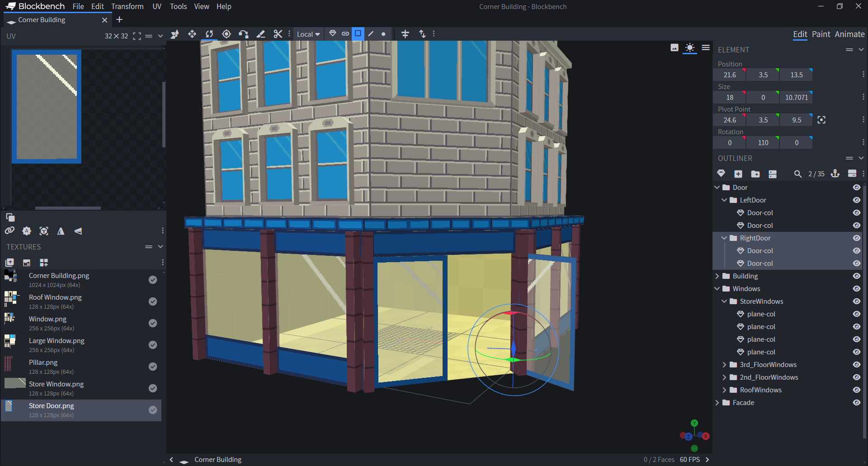Expand the Building group
The image size is (868, 466).
pos(717,276)
